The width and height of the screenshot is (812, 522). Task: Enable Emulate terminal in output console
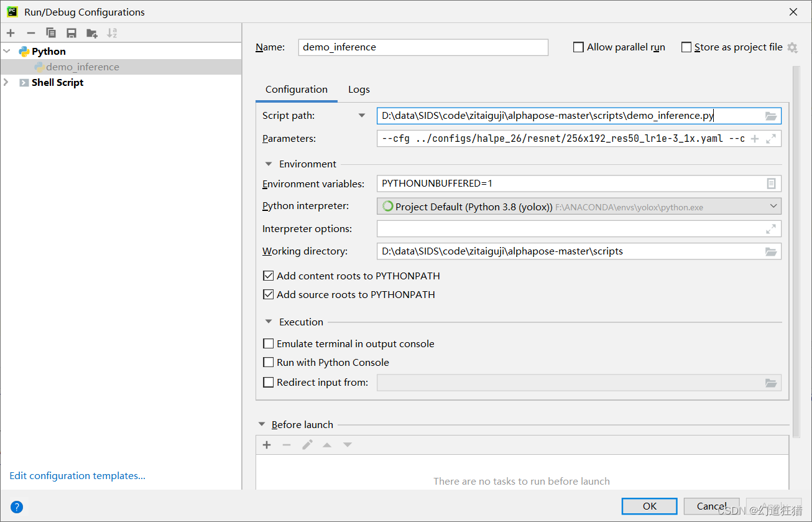pos(268,343)
